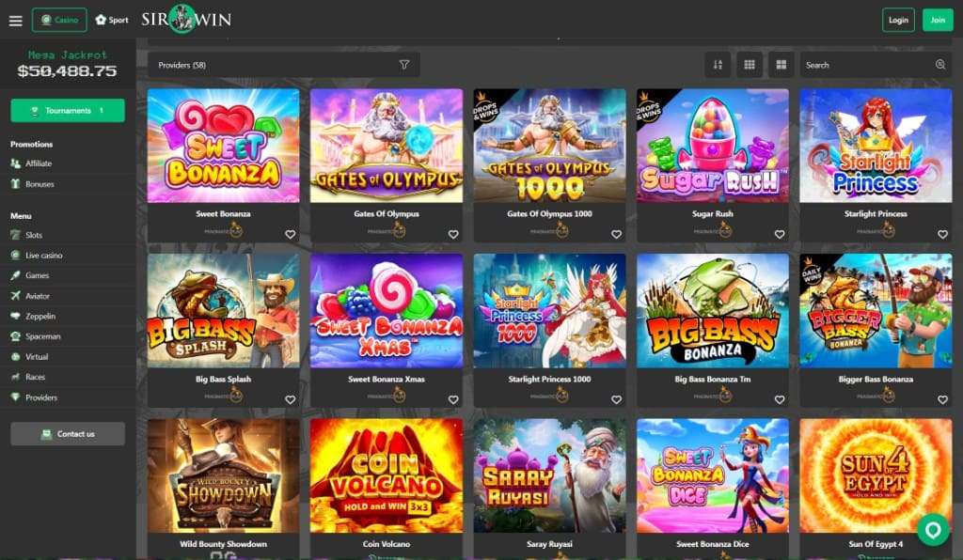Switch to large grid view icon
Screen dimensions: 963x560
781,65
